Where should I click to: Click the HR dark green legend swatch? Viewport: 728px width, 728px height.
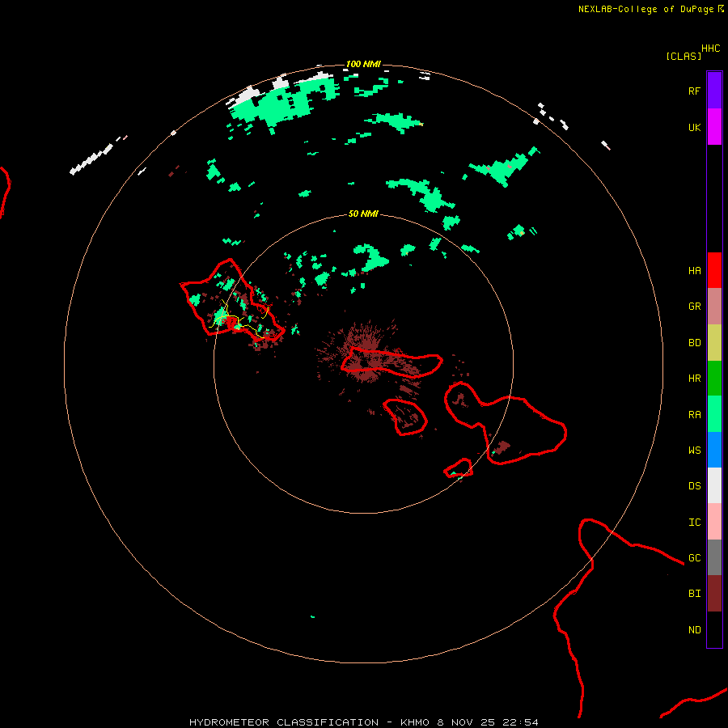coord(714,379)
